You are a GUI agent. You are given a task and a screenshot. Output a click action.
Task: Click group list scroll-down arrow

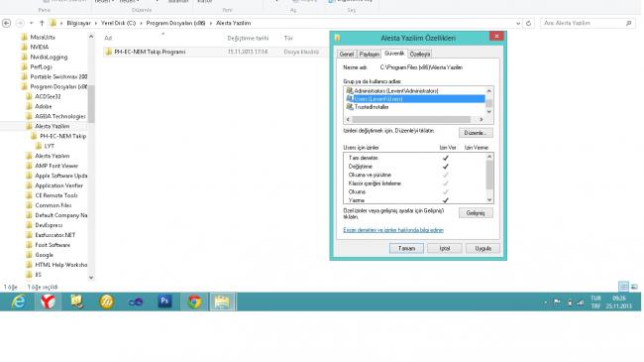coord(488,111)
